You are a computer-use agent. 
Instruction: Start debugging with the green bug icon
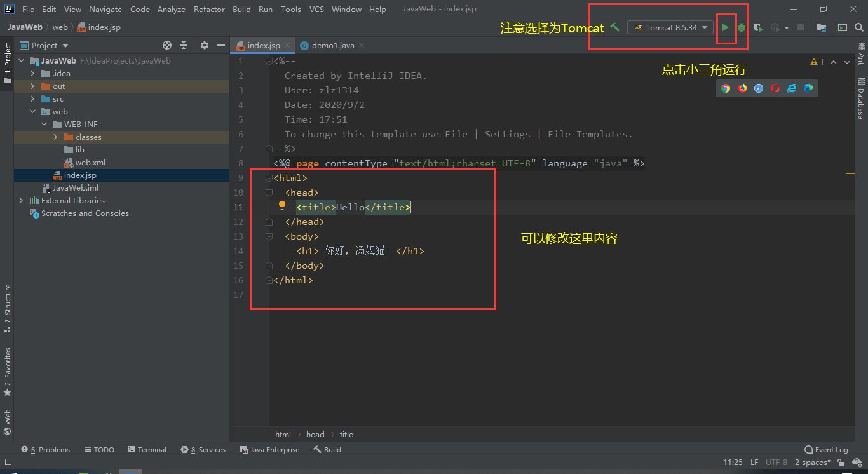click(x=742, y=27)
